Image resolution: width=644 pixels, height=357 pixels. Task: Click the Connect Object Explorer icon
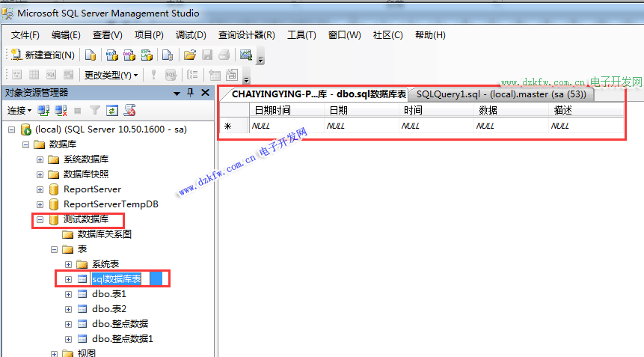43,111
